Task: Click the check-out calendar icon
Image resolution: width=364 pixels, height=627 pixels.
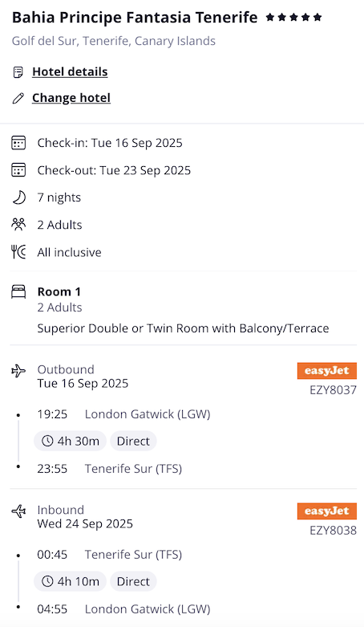Action: tap(18, 170)
